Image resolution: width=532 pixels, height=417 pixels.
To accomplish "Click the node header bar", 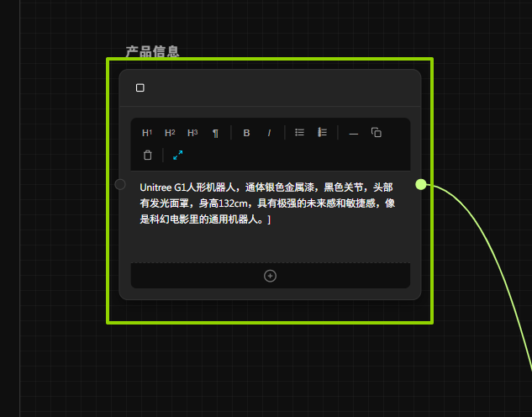I will point(277,87).
